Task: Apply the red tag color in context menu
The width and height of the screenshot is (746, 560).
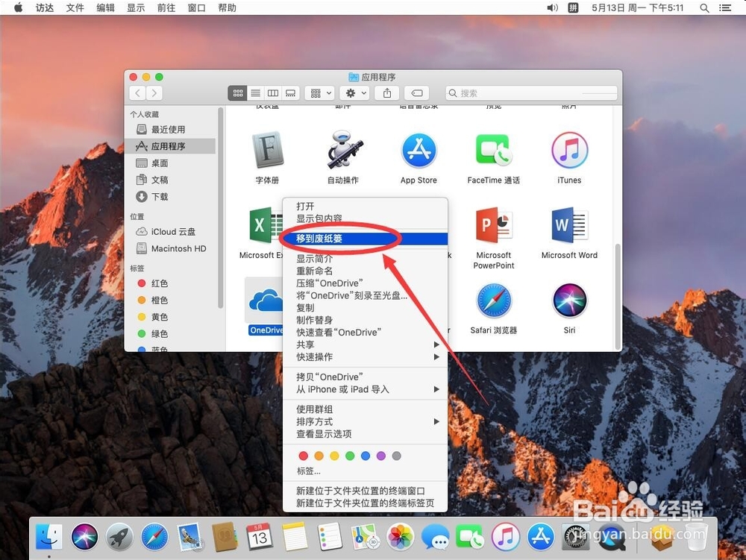Action: click(x=304, y=456)
